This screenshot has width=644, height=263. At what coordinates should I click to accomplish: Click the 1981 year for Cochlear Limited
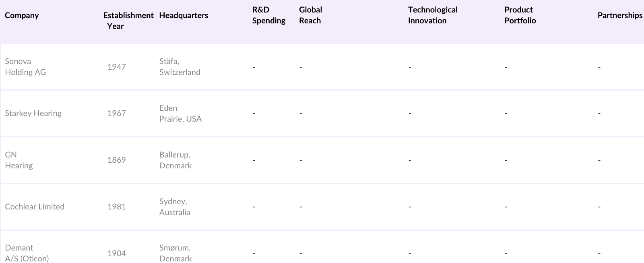click(116, 207)
